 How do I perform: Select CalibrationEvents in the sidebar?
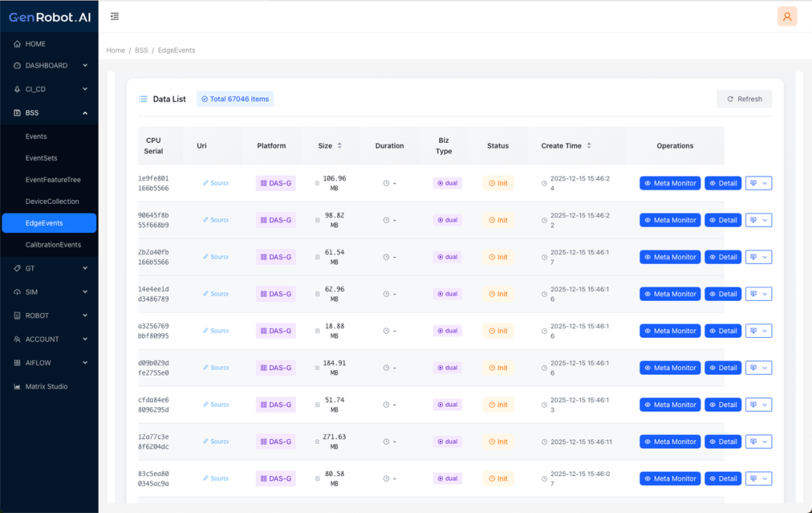[x=53, y=245]
